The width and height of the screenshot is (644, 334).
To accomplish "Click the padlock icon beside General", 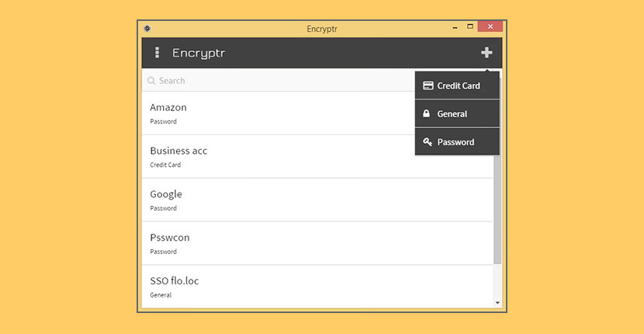I will point(427,113).
